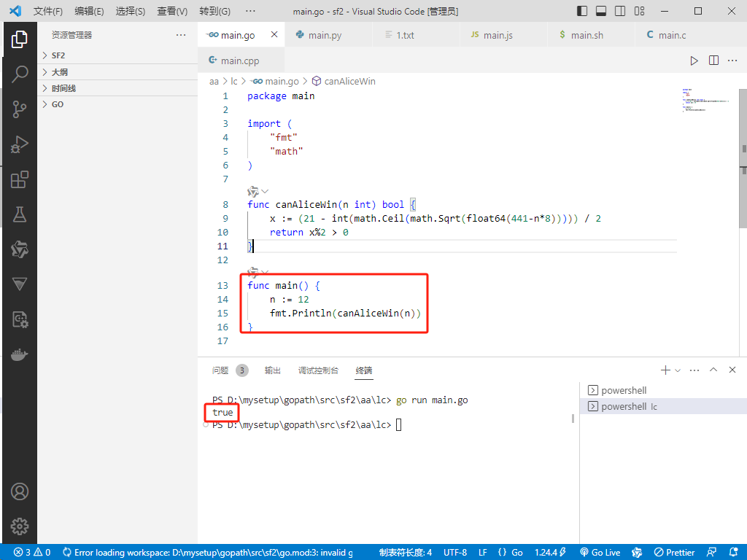Viewport: 747px width, 560px height.
Task: Click Go Live in status bar
Action: pos(600,553)
